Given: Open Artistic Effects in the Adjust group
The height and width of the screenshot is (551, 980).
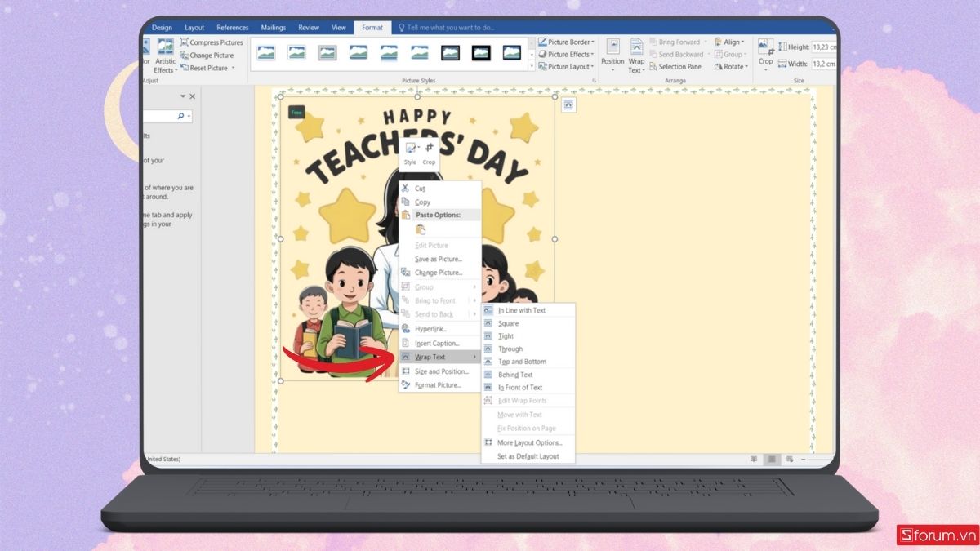Looking at the screenshot, I should (166, 55).
